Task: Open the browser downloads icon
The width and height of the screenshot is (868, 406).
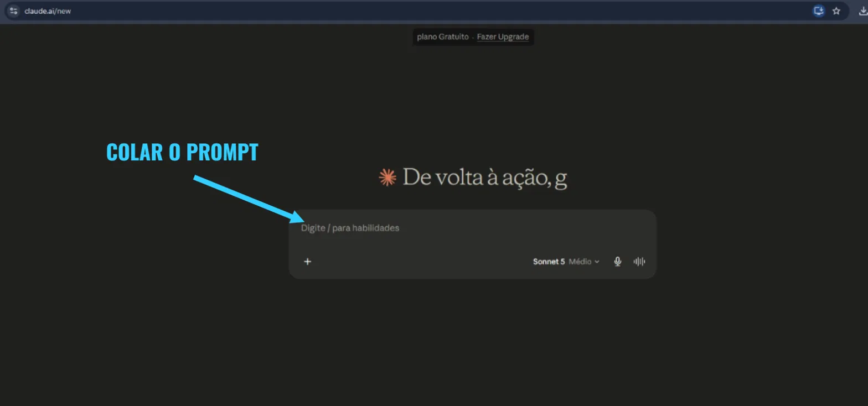Action: coord(862,11)
